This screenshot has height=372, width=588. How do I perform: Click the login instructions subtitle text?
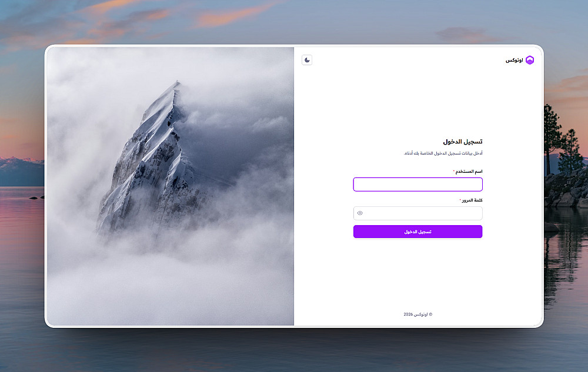point(443,153)
